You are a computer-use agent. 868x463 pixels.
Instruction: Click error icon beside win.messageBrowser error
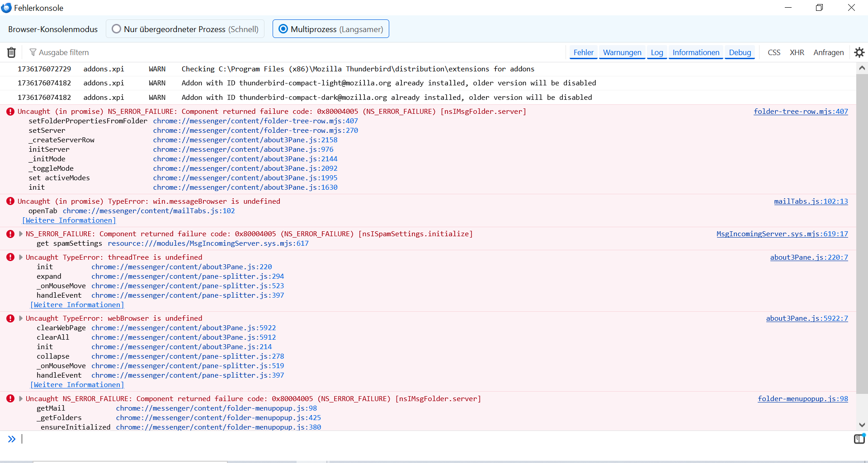coord(10,201)
